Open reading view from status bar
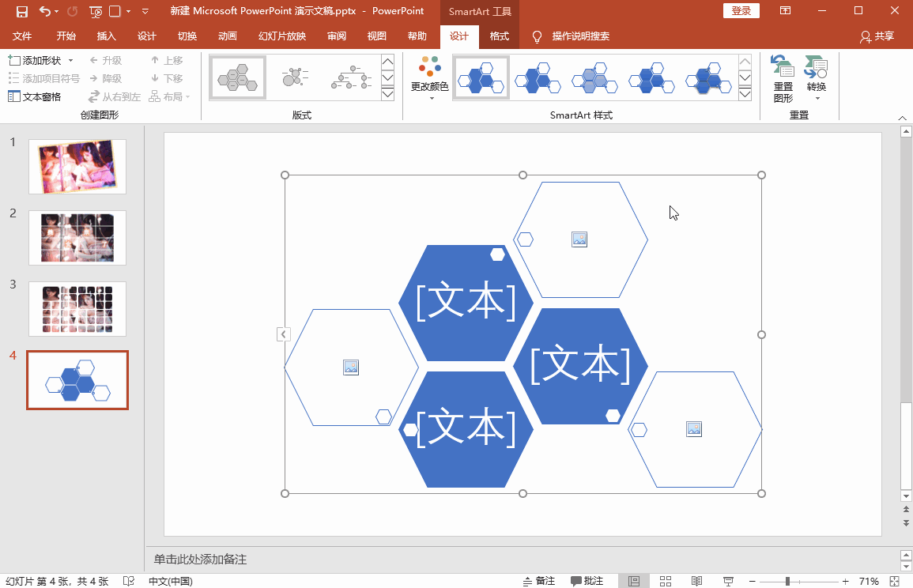Image resolution: width=913 pixels, height=588 pixels. [696, 581]
